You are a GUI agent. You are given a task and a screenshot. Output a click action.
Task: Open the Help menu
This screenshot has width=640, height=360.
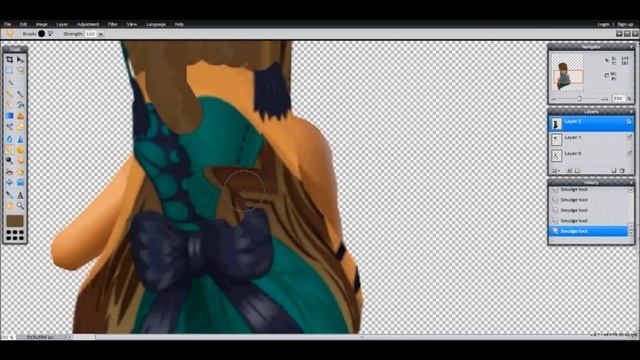coord(179,24)
